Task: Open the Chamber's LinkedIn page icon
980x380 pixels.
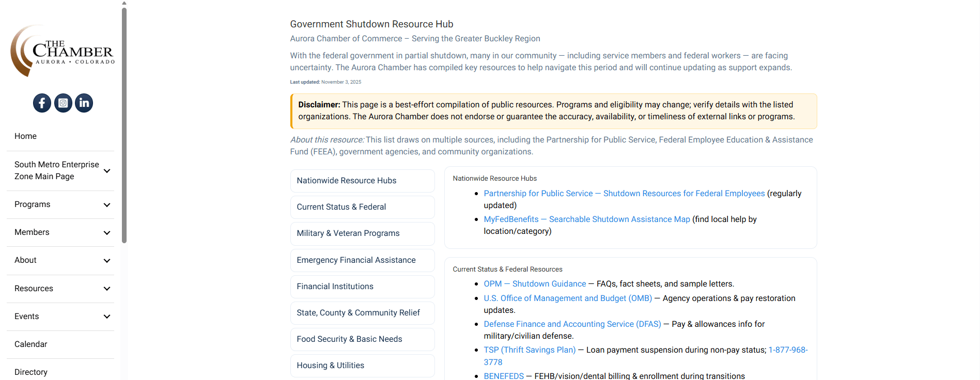Action: coord(84,103)
